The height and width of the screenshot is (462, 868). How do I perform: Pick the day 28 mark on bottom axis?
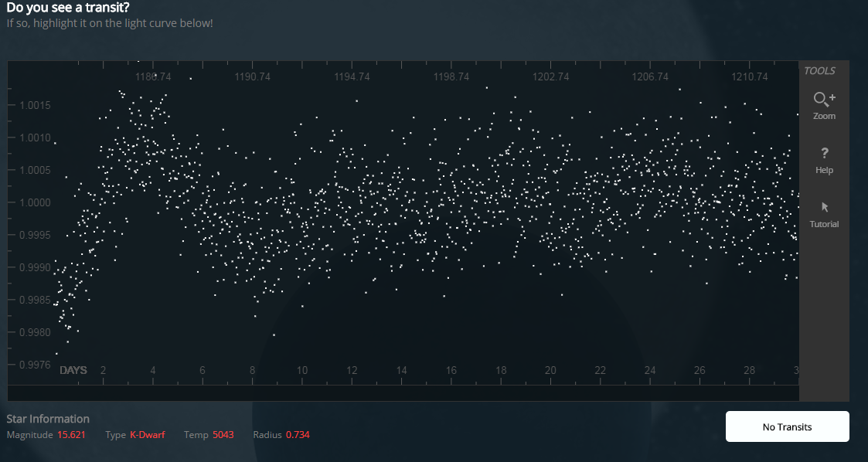click(749, 371)
